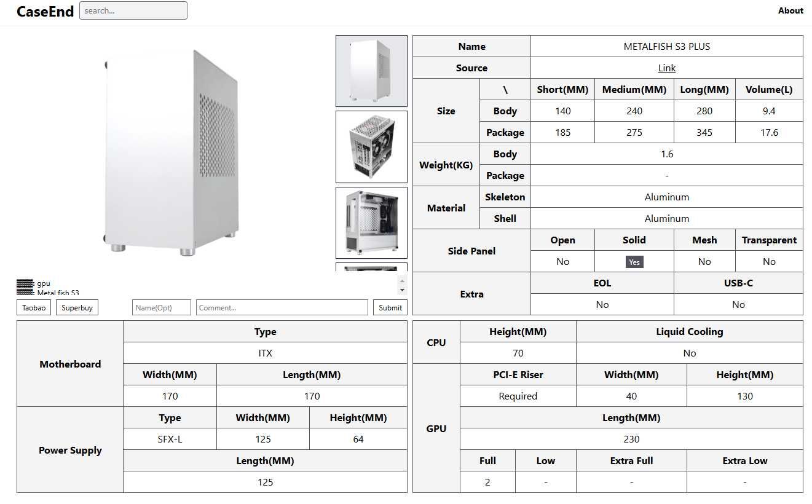Click the Package long size value 345
The width and height of the screenshot is (812, 504).
[x=704, y=132]
